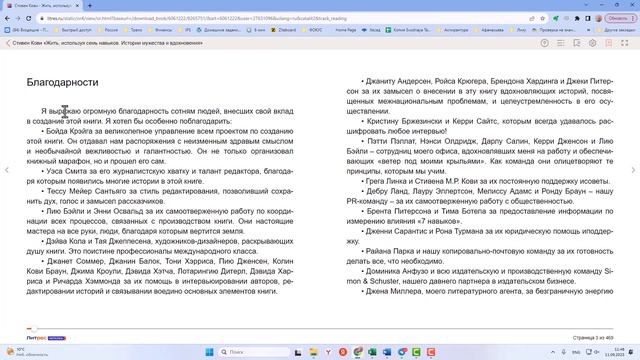Expand the bookmarks overflow chevron
Viewport: 640px width, 360px height.
coord(589,30)
